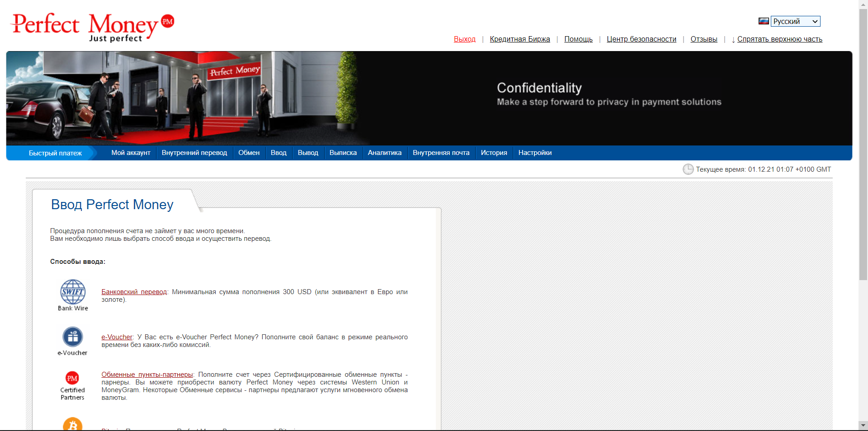The image size is (868, 431).
Task: Open the language dropdown showing Русский
Action: [795, 21]
